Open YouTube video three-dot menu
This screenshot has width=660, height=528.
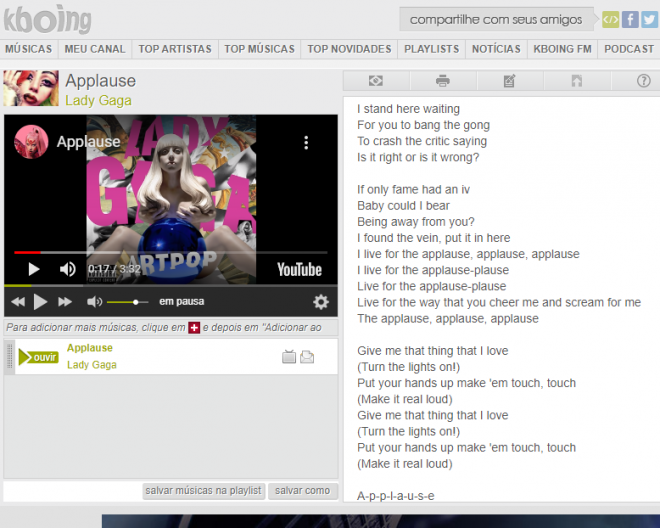pos(306,143)
